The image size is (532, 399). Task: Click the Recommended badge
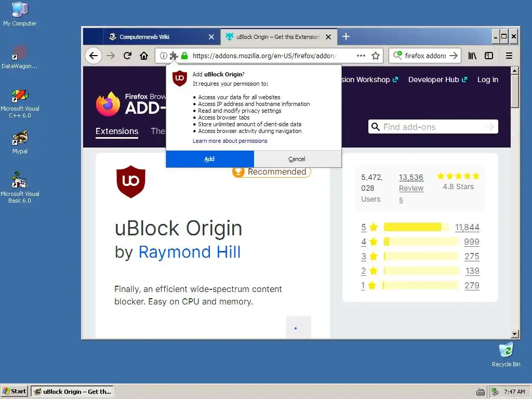(x=271, y=171)
